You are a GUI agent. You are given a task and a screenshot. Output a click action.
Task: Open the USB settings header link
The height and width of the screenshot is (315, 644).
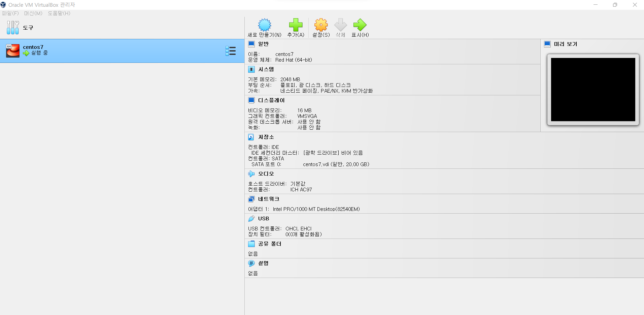coord(264,218)
